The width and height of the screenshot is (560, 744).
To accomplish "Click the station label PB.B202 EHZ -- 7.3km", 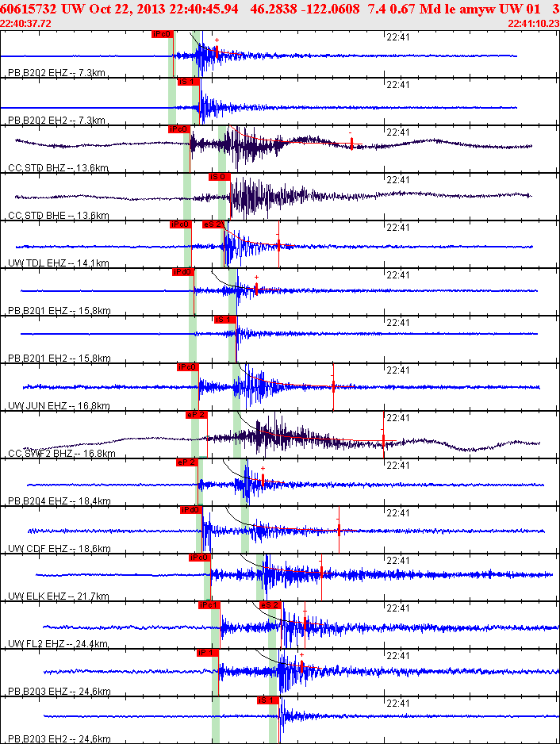I will pyautogui.click(x=56, y=73).
